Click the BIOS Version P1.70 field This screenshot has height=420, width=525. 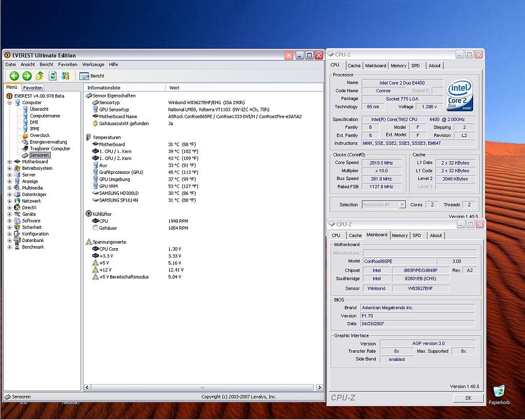tap(417, 316)
